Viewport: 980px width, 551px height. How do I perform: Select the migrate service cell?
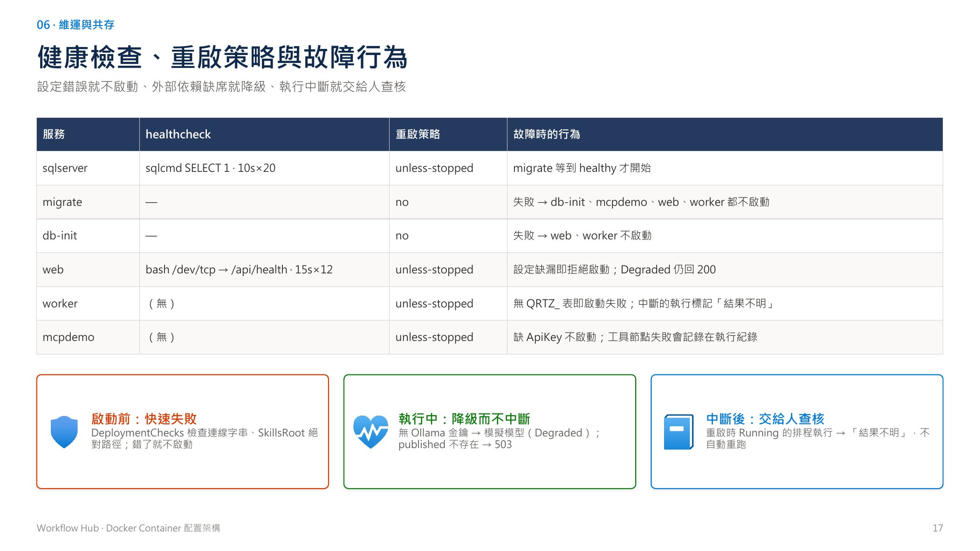[88, 202]
